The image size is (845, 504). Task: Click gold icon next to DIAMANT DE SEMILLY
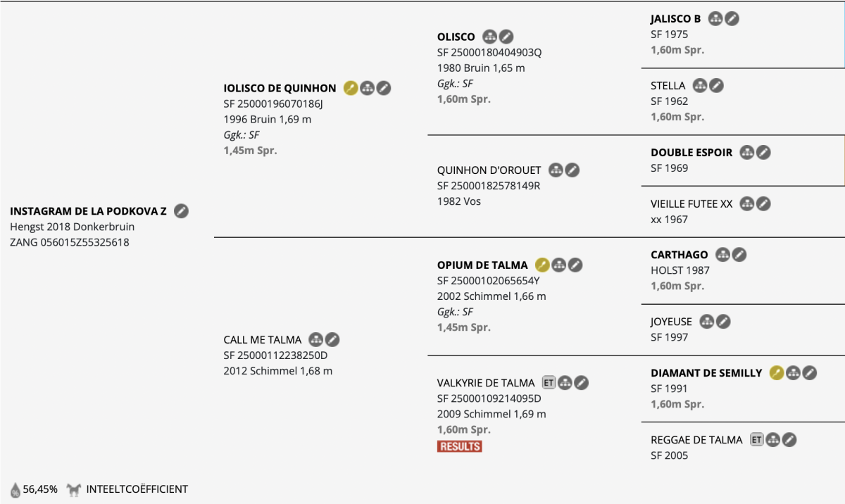[x=777, y=372]
